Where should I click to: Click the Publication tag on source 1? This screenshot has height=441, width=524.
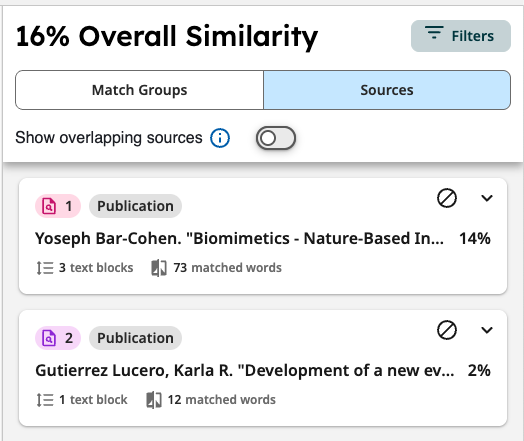pos(135,206)
